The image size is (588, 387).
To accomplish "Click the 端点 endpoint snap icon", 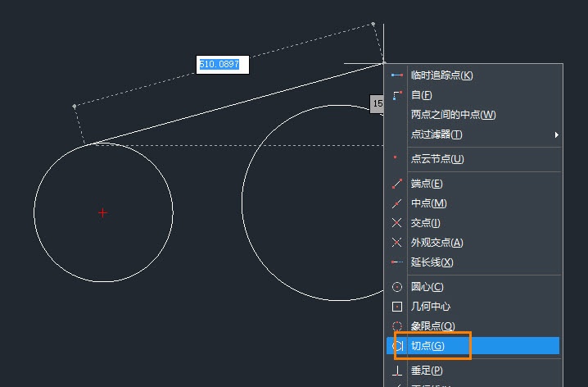I will (x=397, y=184).
